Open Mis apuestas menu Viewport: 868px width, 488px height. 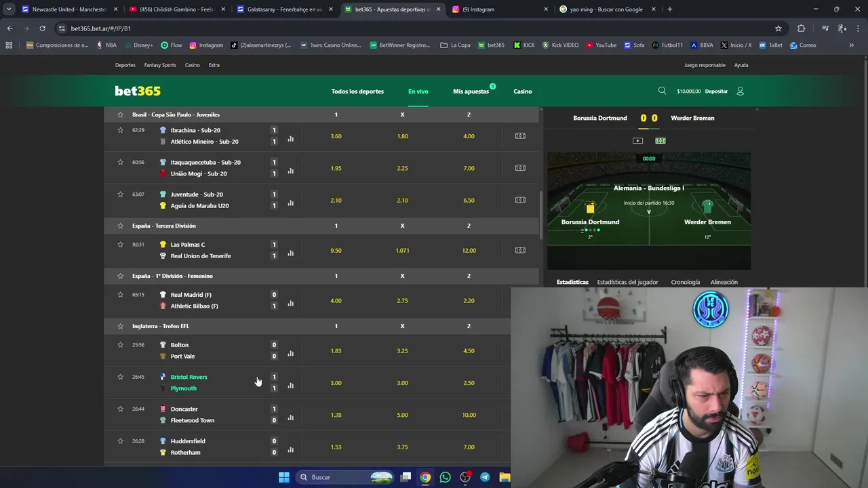[471, 91]
